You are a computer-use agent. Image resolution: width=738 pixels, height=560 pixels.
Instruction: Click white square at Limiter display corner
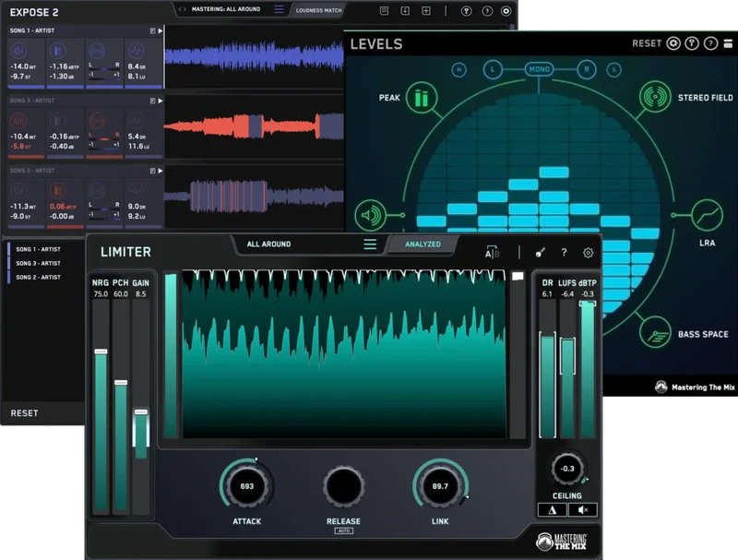(518, 276)
